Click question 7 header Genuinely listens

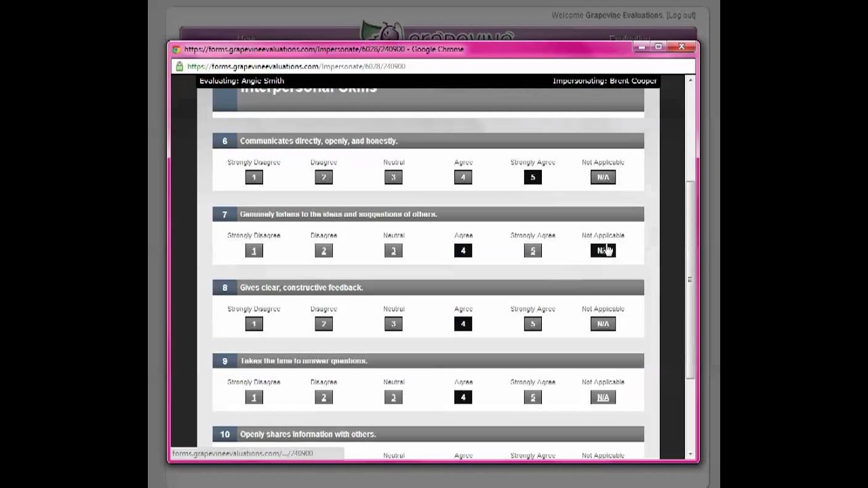pyautogui.click(x=428, y=214)
